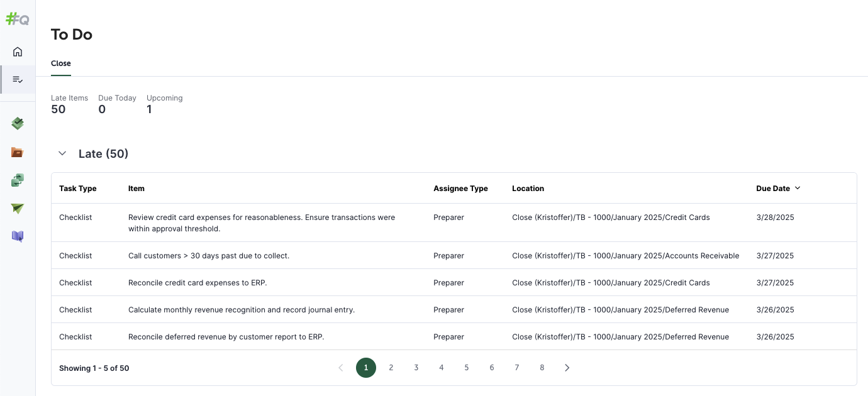
Task: Click the previous page left chevron
Action: (341, 368)
